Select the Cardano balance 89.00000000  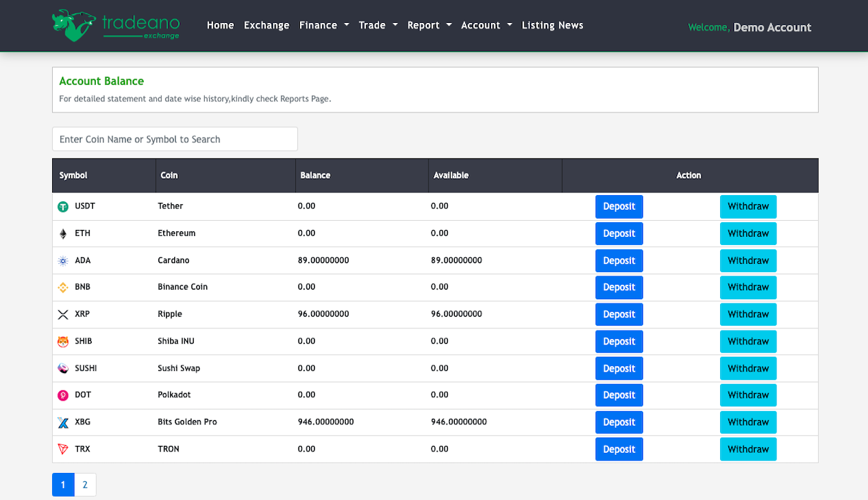click(324, 260)
